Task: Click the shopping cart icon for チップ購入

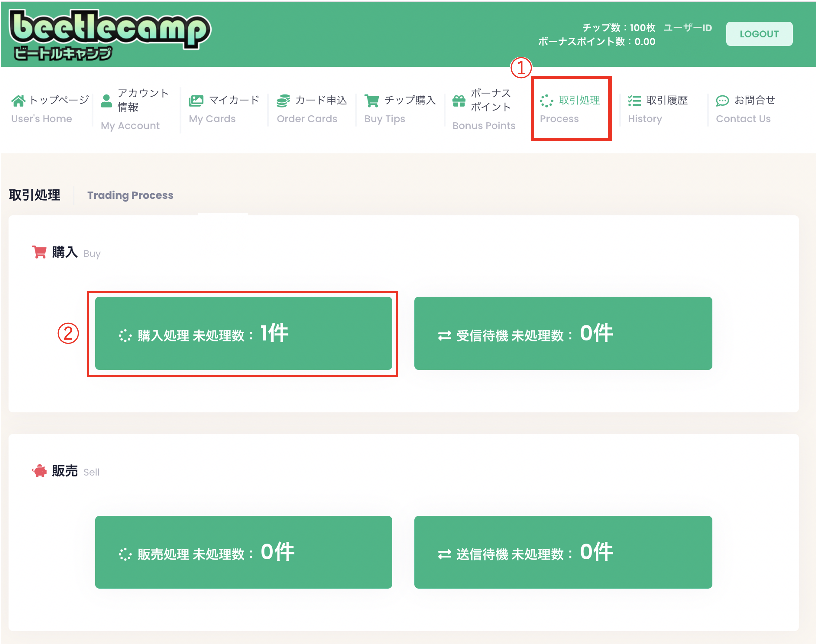Action: tap(372, 101)
